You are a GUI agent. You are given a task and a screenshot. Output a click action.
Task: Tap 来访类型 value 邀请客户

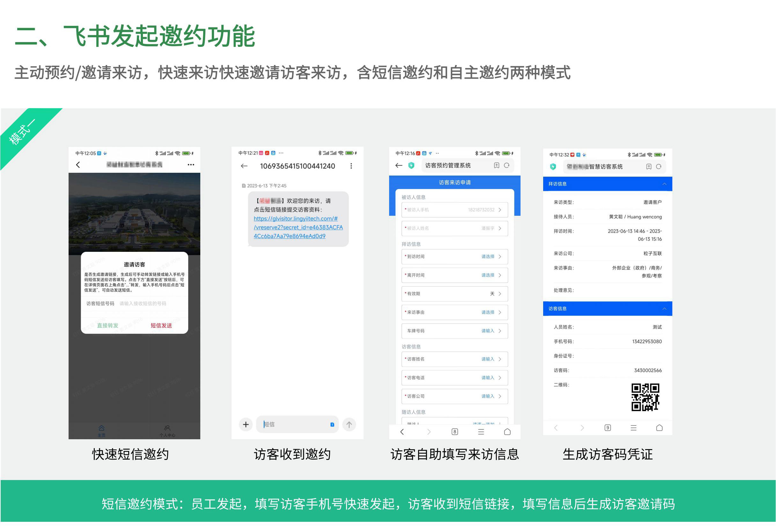coord(653,202)
